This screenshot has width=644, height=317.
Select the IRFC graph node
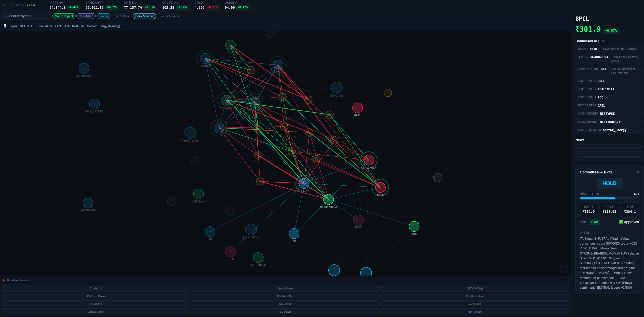click(x=230, y=252)
